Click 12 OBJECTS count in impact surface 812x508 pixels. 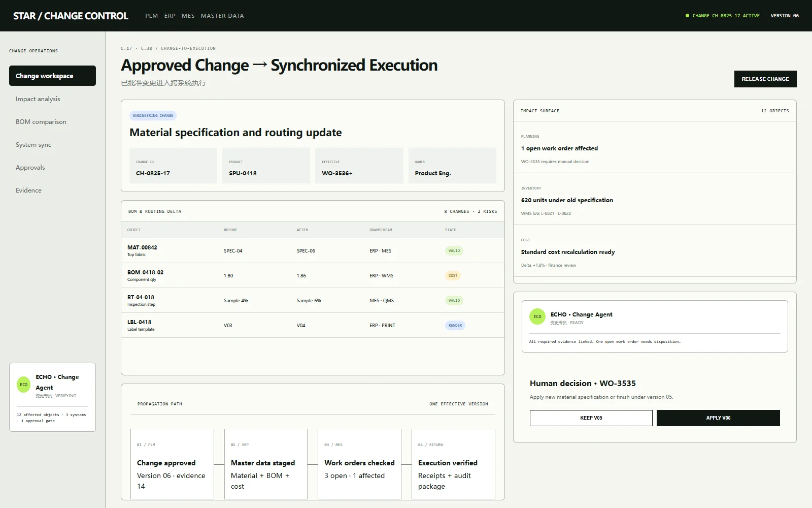[x=775, y=111]
